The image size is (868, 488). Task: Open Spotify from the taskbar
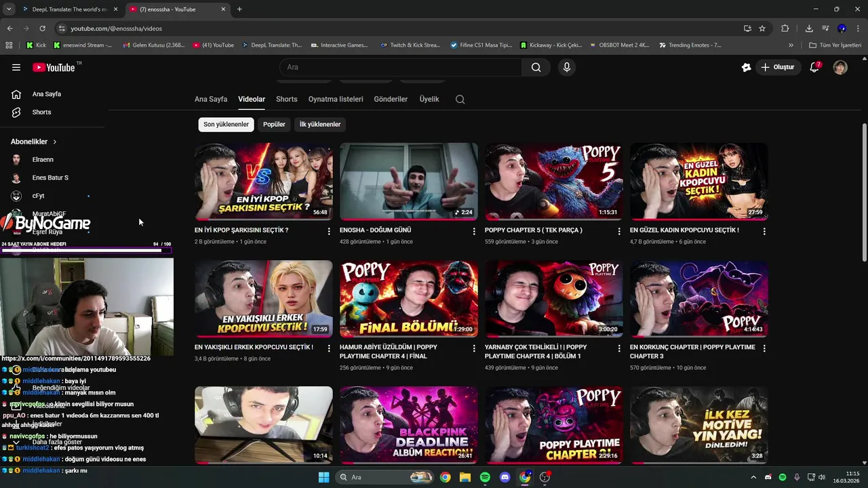485,477
